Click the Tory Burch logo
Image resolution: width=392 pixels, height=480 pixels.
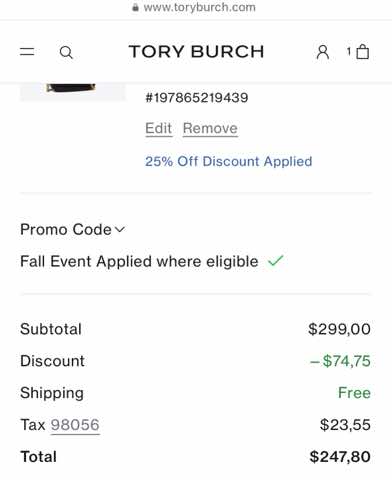coord(196,52)
